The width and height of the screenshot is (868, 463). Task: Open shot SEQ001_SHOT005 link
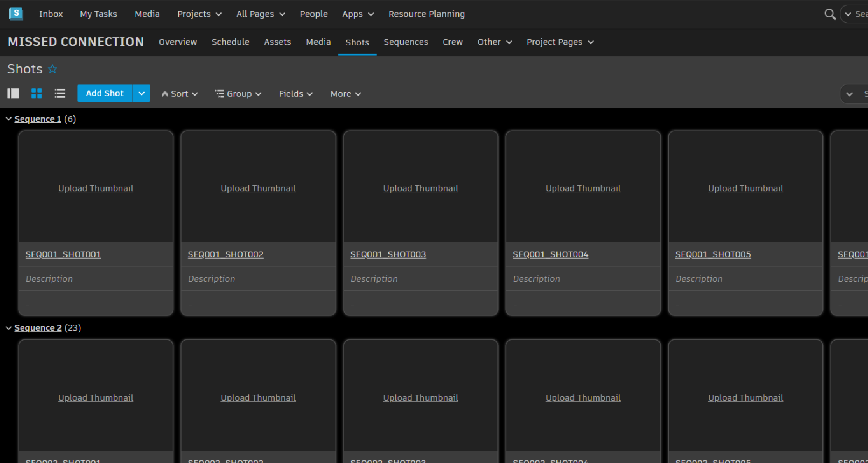click(713, 254)
